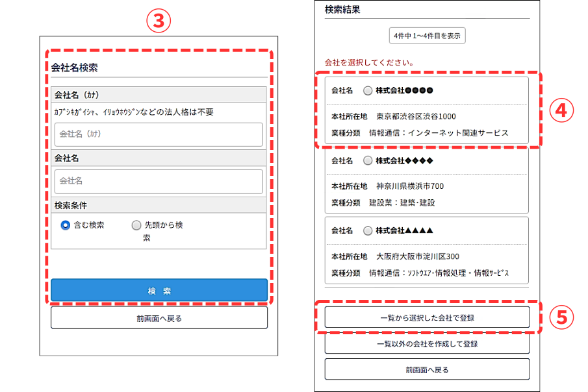Choose the 先頭から検索 radio option
Viewport: 588px width, 392px height.
point(136,225)
